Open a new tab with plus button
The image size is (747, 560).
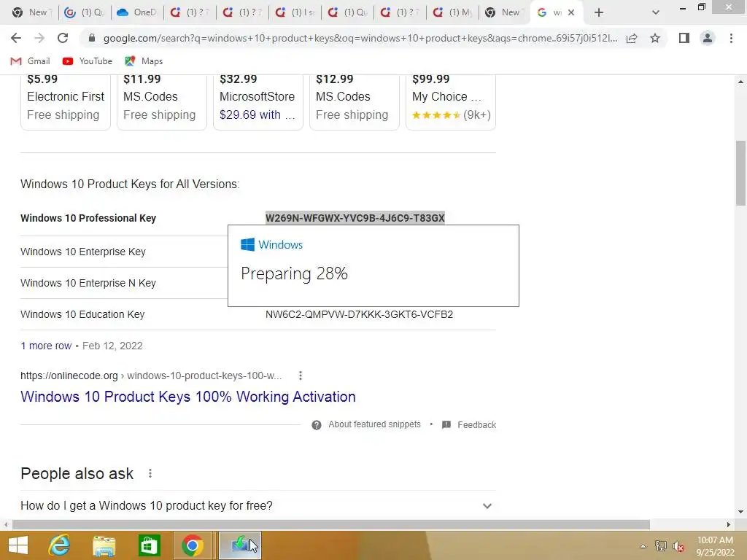(x=599, y=12)
